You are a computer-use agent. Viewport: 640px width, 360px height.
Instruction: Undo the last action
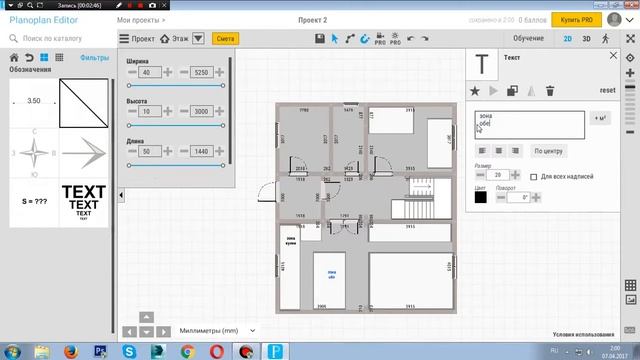point(411,38)
